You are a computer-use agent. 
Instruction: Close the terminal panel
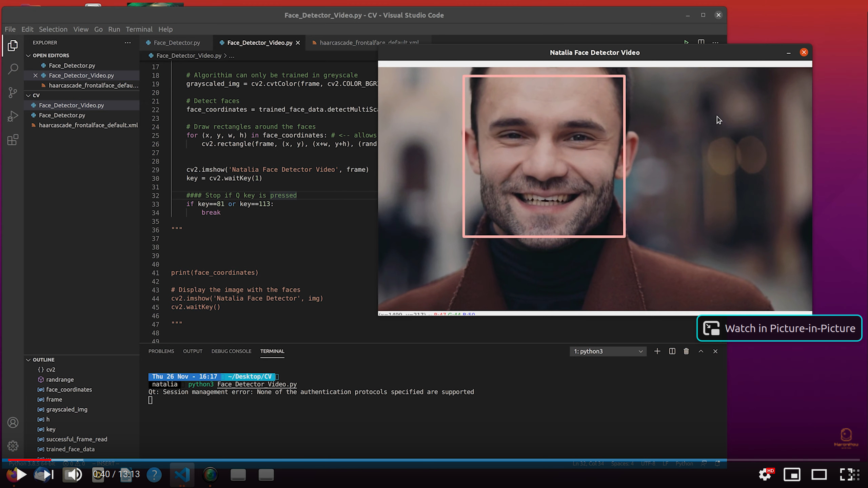[x=715, y=351]
